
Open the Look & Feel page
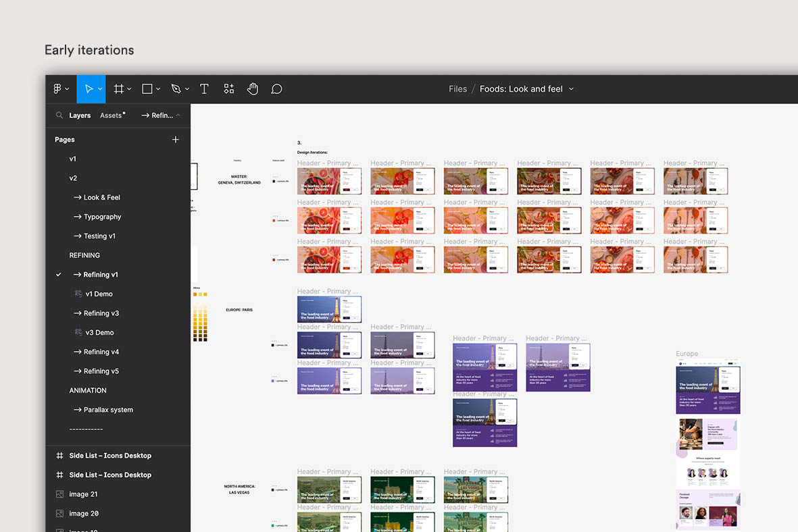point(97,197)
